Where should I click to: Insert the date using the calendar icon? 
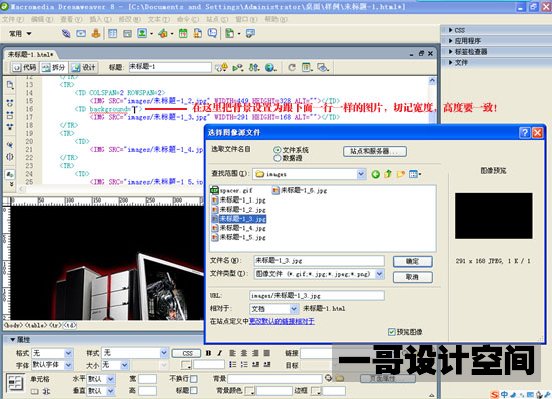(x=183, y=34)
